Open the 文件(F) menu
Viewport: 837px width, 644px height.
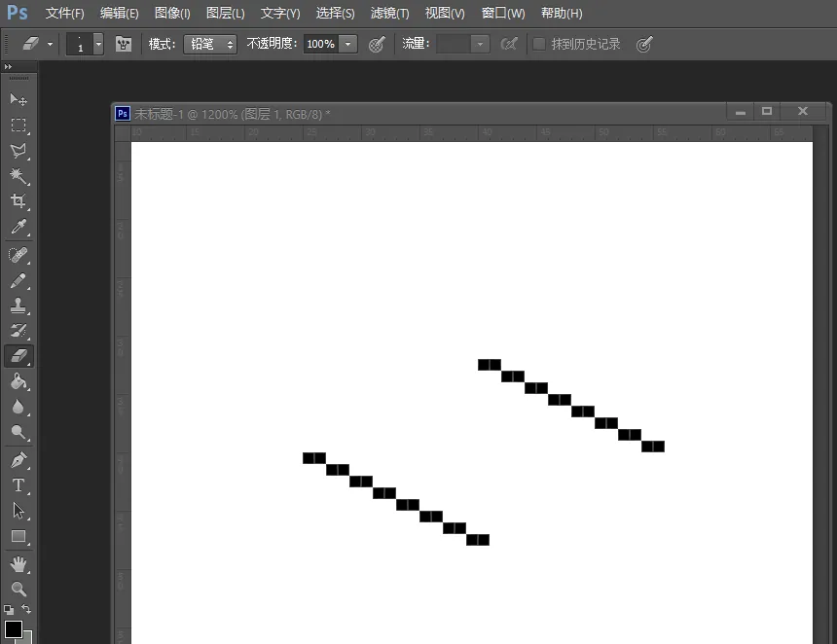point(64,14)
